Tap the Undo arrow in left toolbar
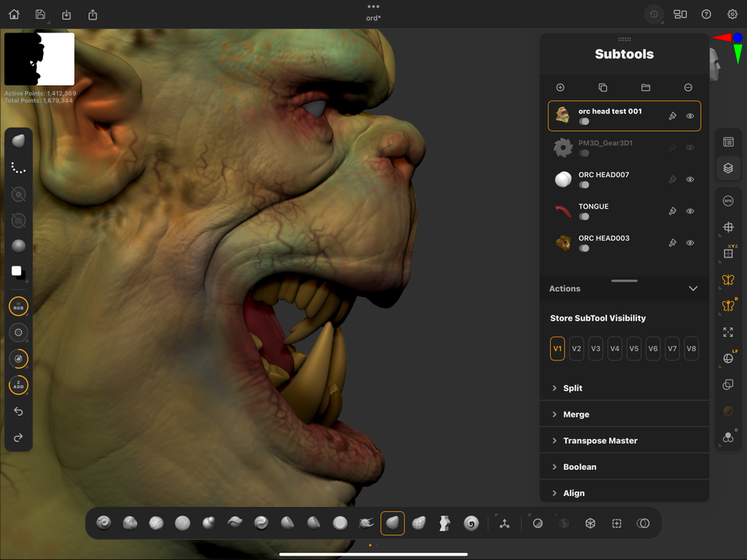The width and height of the screenshot is (747, 560). (18, 411)
